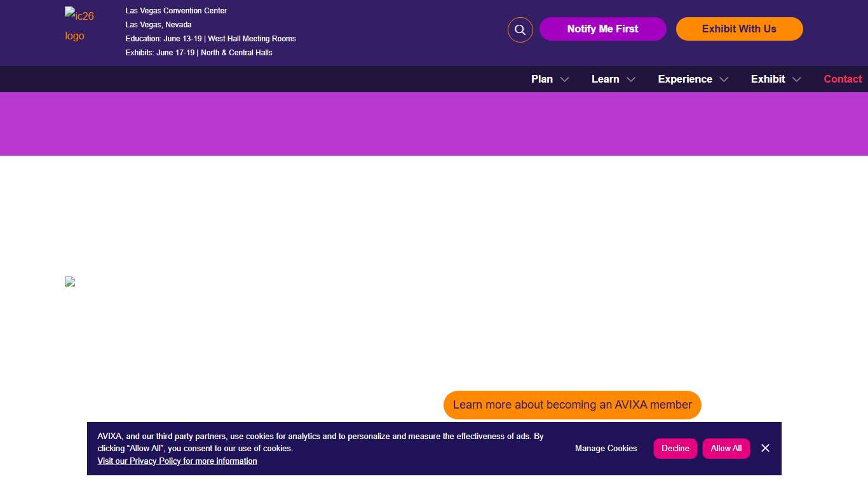Expand the Learn menu chevron
Screen dimensions: 868x488
(x=631, y=79)
